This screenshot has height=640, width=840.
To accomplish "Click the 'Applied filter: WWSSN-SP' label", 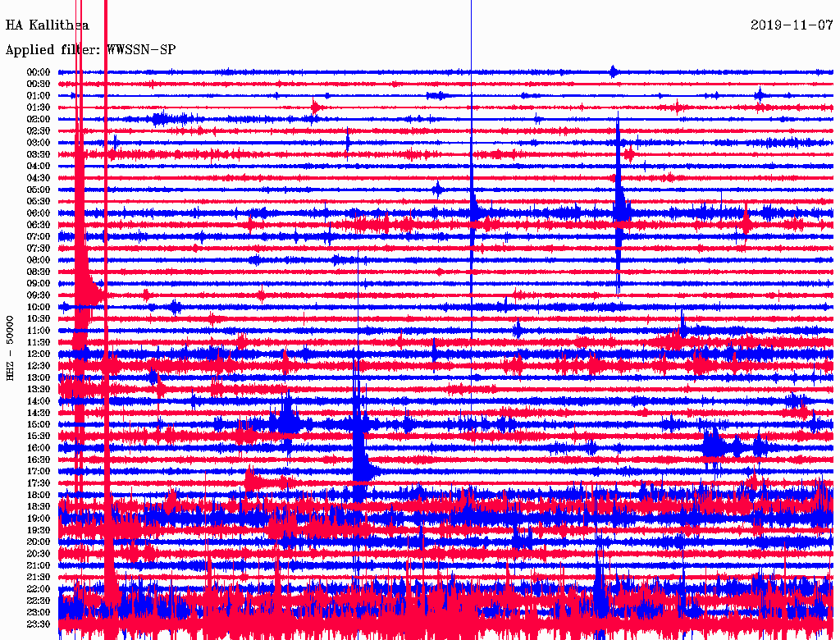I will pos(90,50).
